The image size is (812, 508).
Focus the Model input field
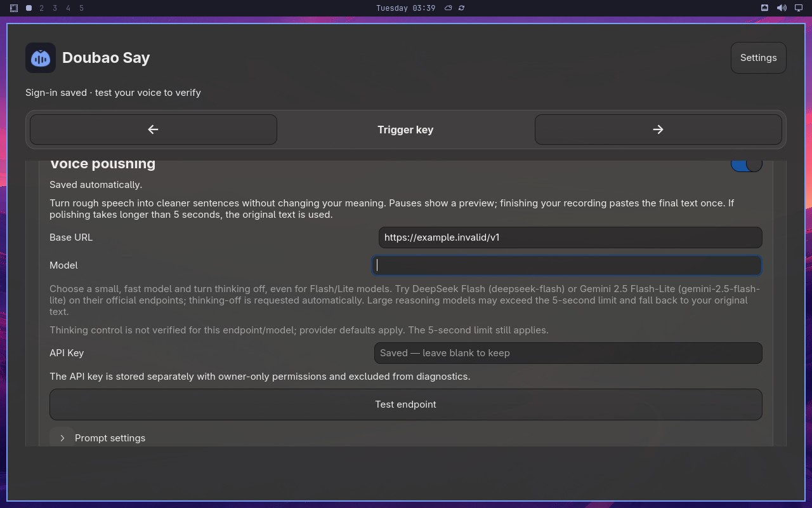click(567, 265)
